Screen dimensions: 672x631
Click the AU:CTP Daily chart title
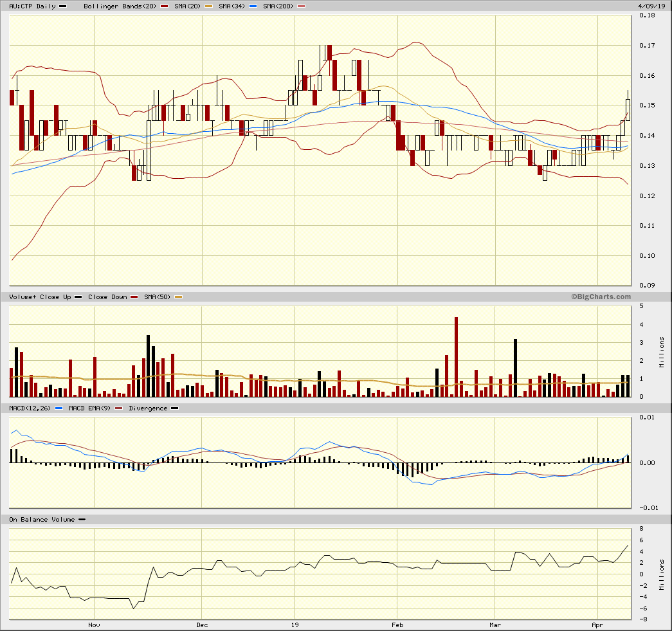(33, 6)
